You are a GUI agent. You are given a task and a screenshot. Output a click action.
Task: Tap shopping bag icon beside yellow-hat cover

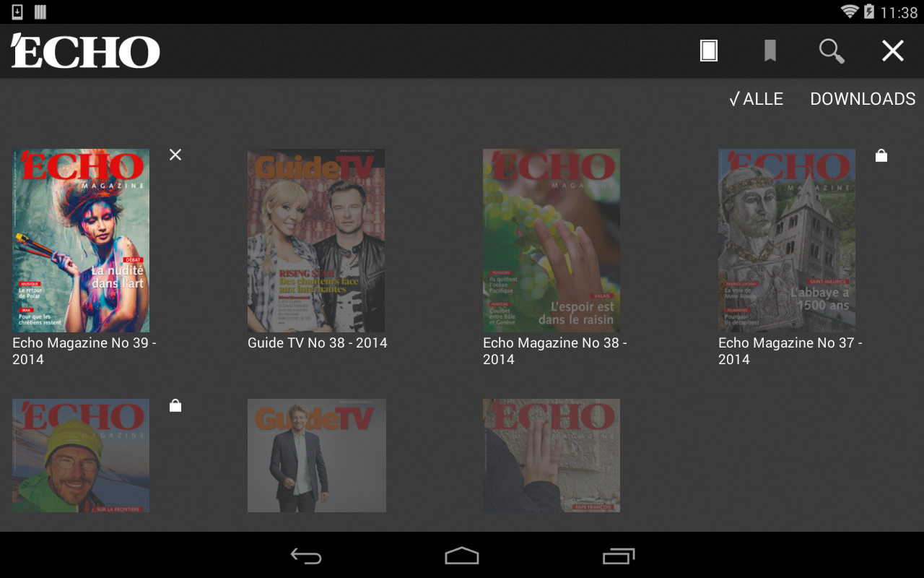tap(175, 406)
